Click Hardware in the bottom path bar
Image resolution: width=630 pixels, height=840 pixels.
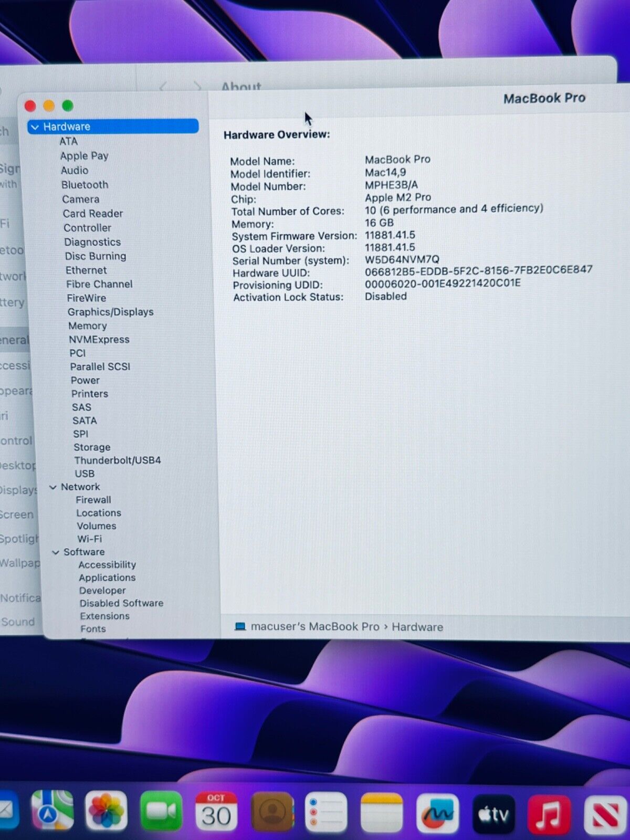pyautogui.click(x=417, y=627)
